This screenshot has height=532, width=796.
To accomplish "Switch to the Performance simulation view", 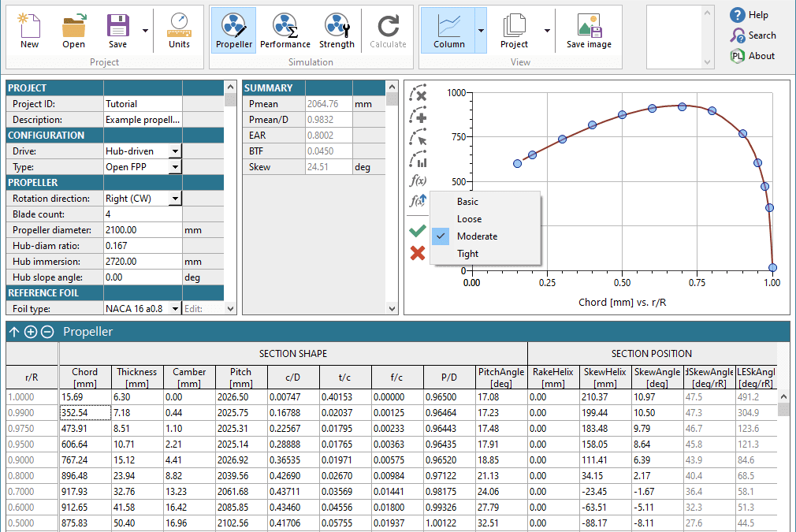I will (x=285, y=30).
